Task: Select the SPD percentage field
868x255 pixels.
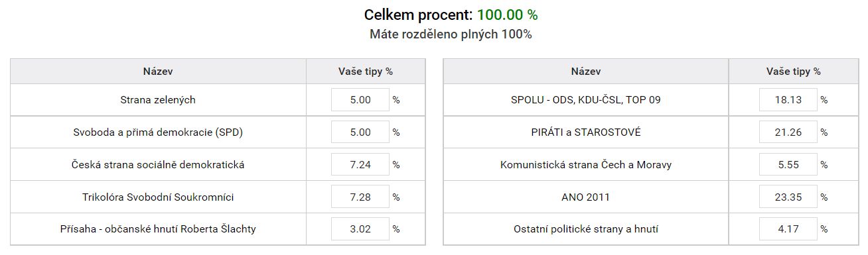Action: tap(360, 132)
